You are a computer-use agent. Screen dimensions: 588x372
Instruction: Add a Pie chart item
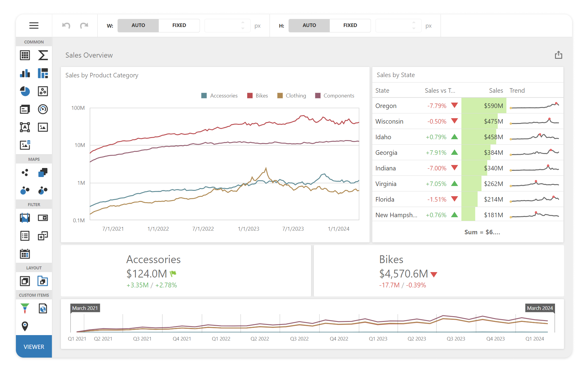pos(25,91)
